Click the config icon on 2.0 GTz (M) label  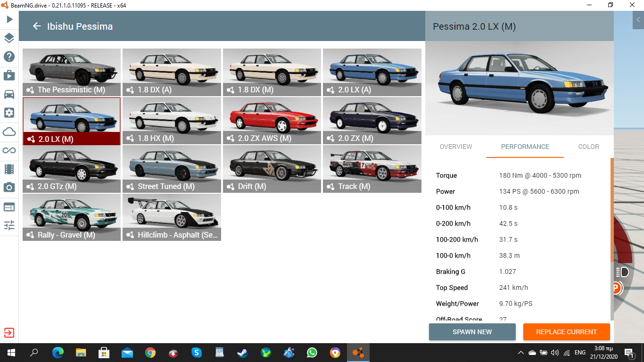pyautogui.click(x=31, y=187)
